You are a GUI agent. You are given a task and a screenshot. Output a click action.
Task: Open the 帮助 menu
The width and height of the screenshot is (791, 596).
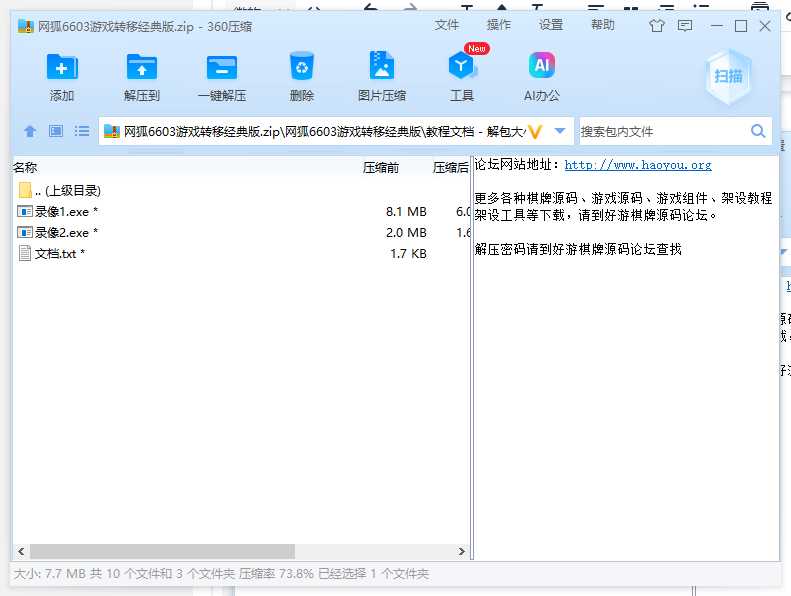point(602,25)
